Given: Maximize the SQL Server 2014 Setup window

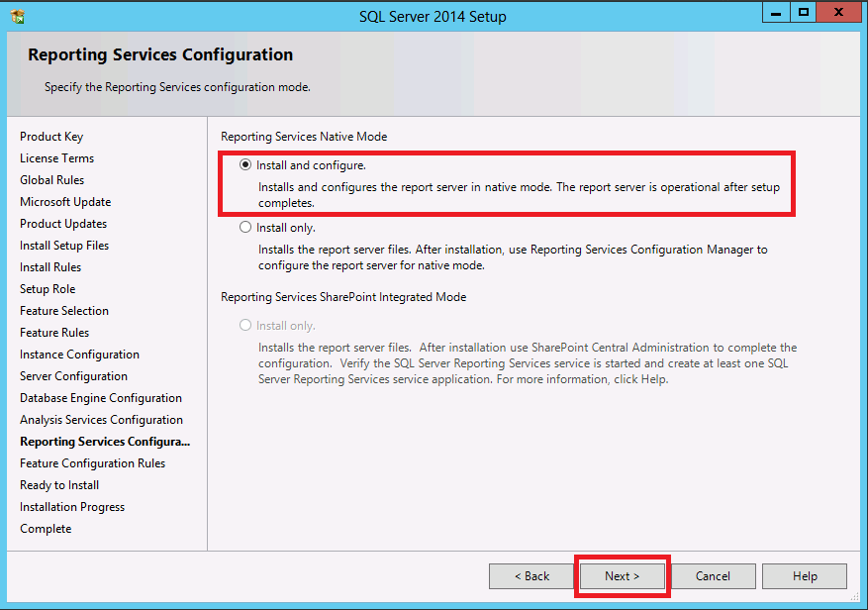Looking at the screenshot, I should [x=804, y=12].
